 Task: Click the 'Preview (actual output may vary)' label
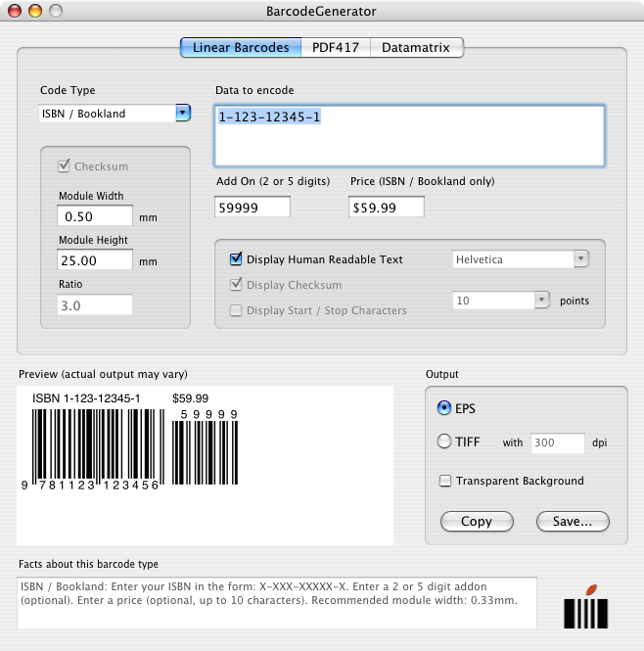pos(103,375)
